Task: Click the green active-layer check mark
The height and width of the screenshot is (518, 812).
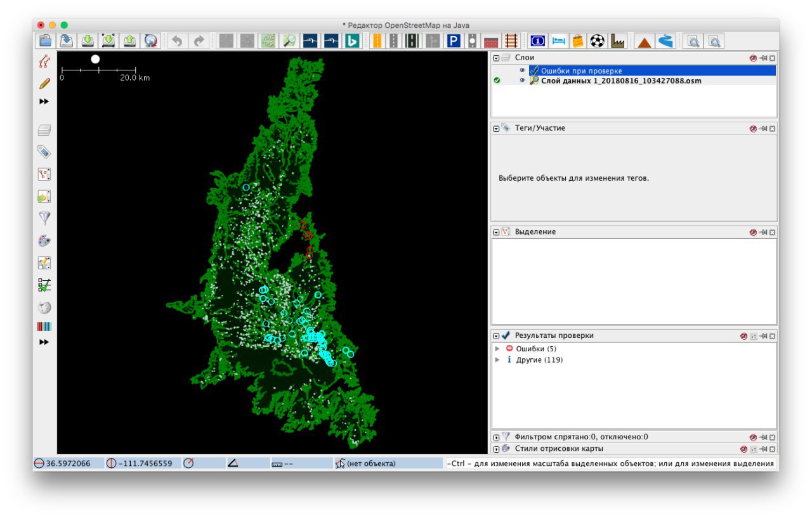Action: pos(497,81)
